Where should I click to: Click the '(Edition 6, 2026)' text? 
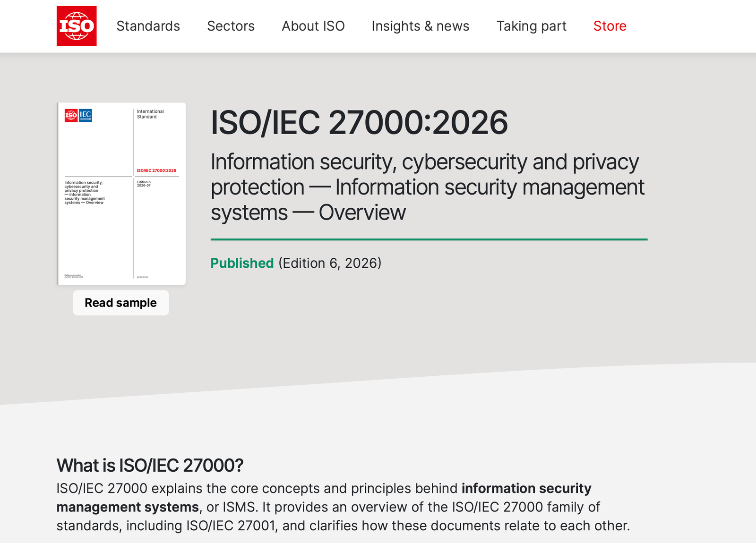330,263
